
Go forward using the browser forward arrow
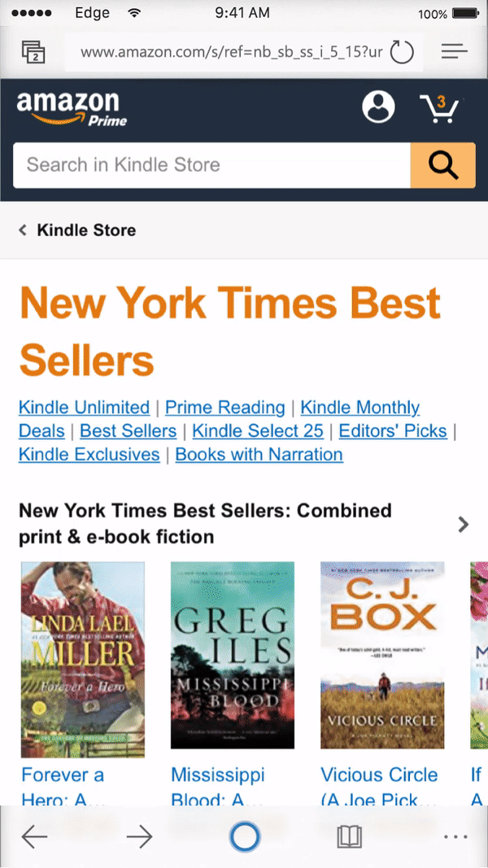point(140,836)
